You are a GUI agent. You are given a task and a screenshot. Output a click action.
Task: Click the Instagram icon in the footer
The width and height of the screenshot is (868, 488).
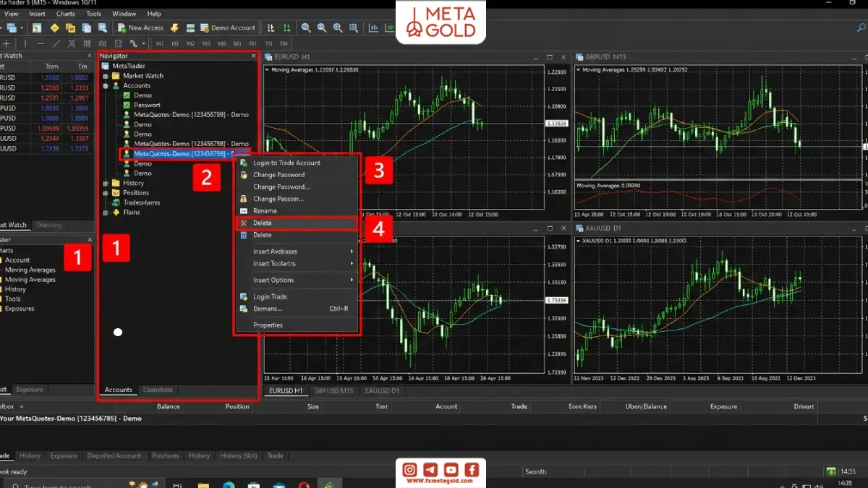coord(409,470)
